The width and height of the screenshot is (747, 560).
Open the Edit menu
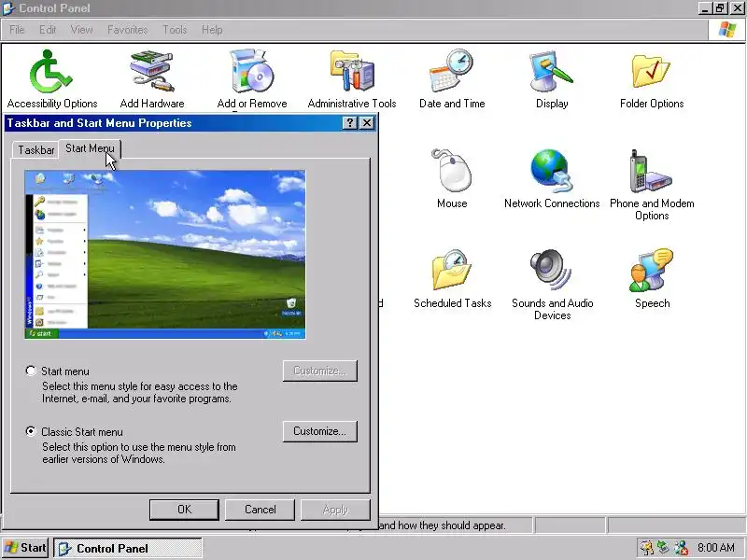tap(48, 30)
